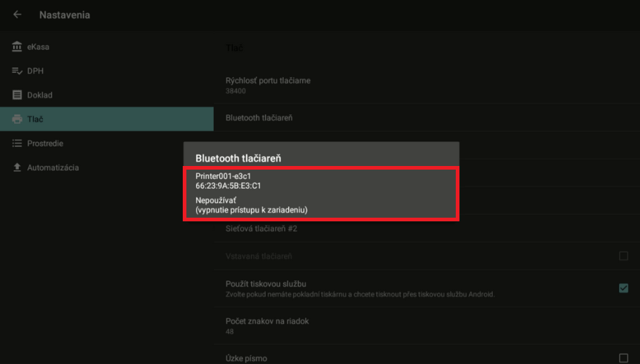Enable the Úzke písmo checkbox
Image resolution: width=640 pixels, height=364 pixels.
pyautogui.click(x=623, y=357)
